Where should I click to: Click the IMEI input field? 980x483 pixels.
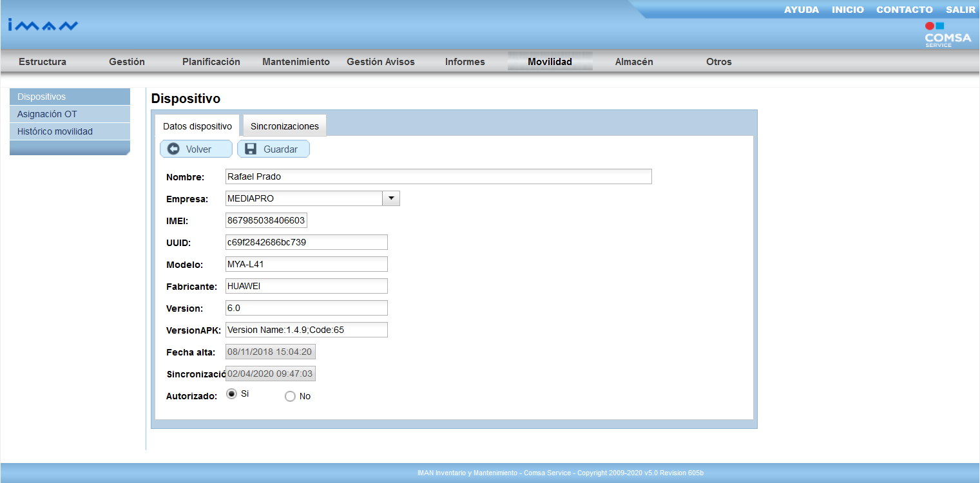266,220
